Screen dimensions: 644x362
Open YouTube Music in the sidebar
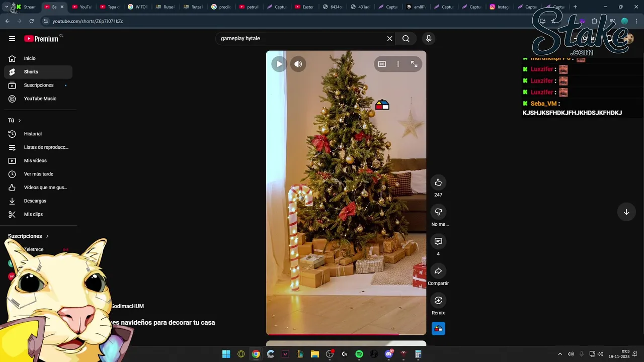pos(38,99)
